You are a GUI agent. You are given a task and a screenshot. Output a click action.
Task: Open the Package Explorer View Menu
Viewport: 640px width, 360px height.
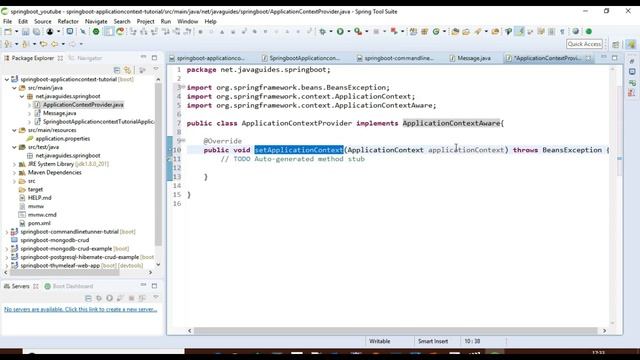(x=156, y=70)
